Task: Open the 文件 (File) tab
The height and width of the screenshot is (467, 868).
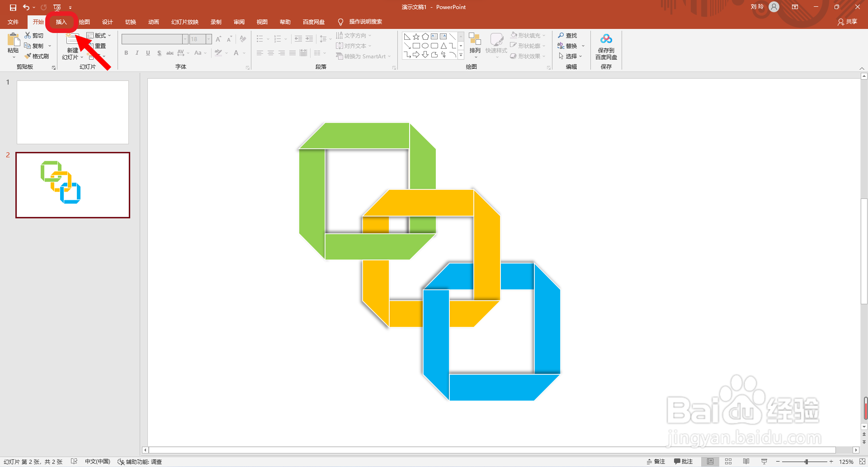Action: pyautogui.click(x=13, y=22)
